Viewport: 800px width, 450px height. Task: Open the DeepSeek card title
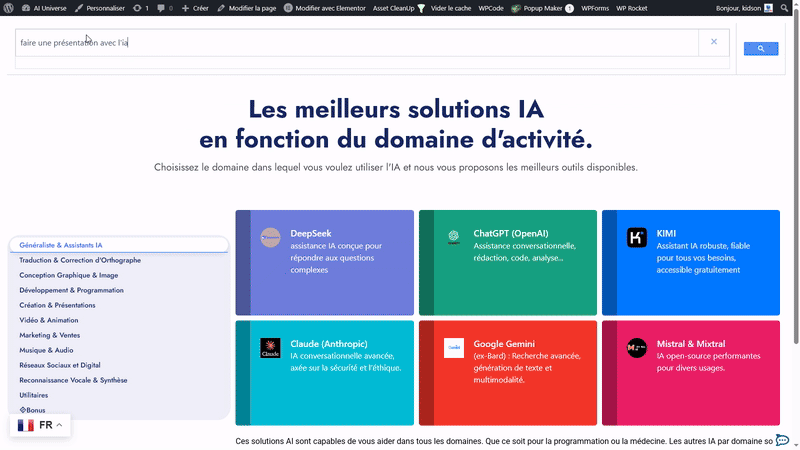coord(311,233)
